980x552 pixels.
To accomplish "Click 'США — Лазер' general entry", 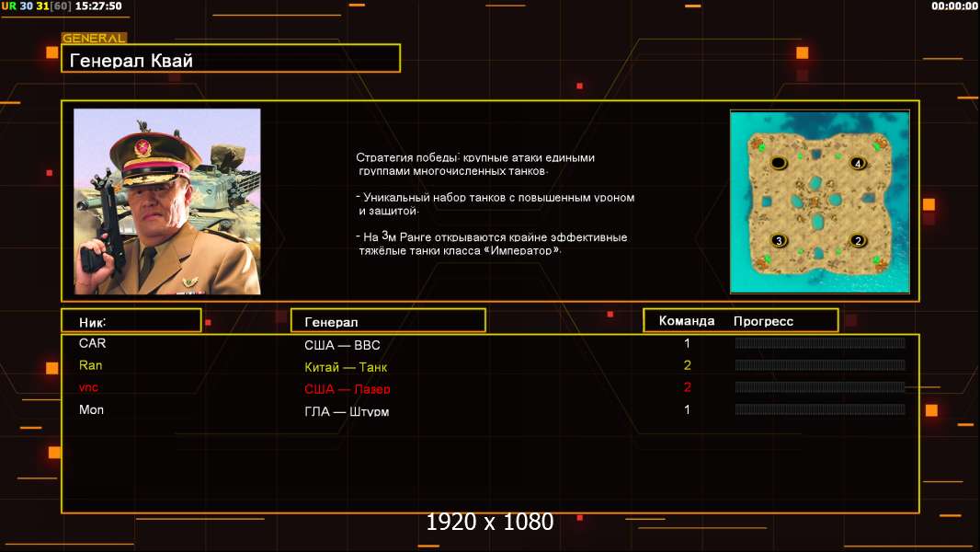I will coord(348,389).
